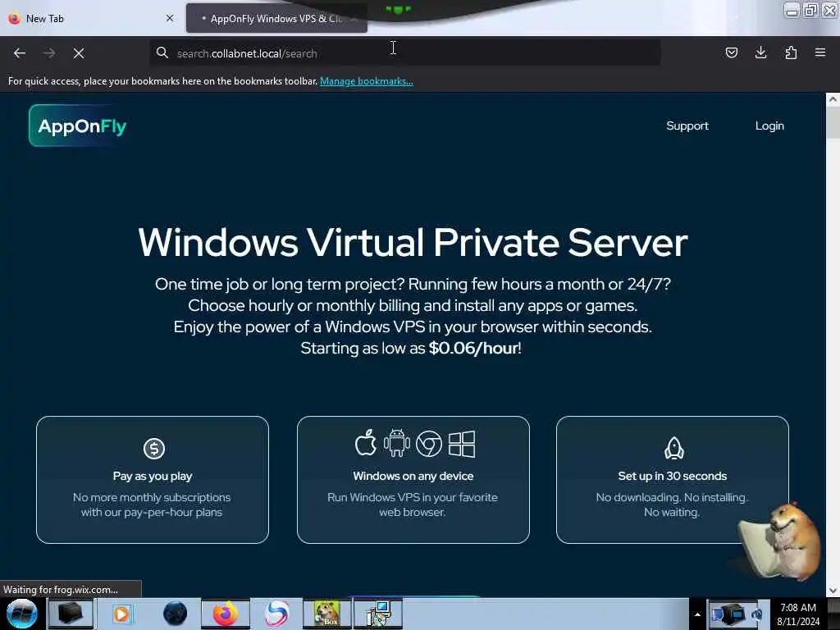This screenshot has height=630, width=840.
Task: Open the dark blue globe taskbar icon
Action: tap(176, 614)
